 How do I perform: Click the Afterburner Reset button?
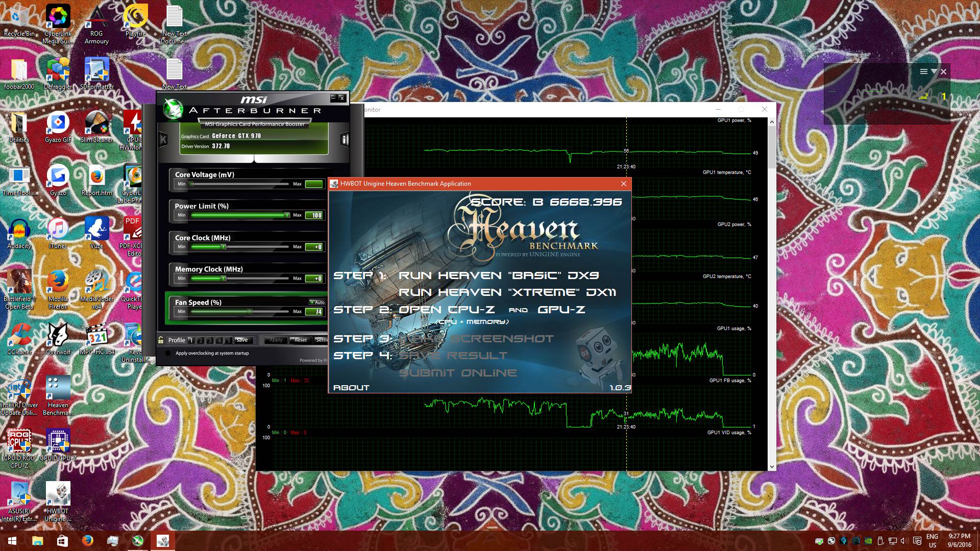301,340
